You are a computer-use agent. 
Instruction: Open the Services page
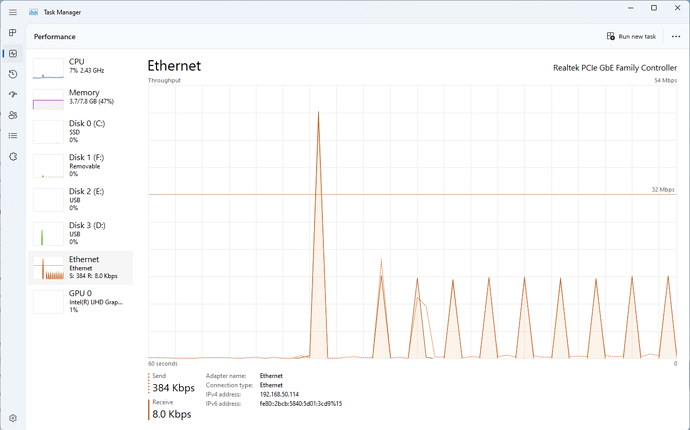click(x=12, y=157)
